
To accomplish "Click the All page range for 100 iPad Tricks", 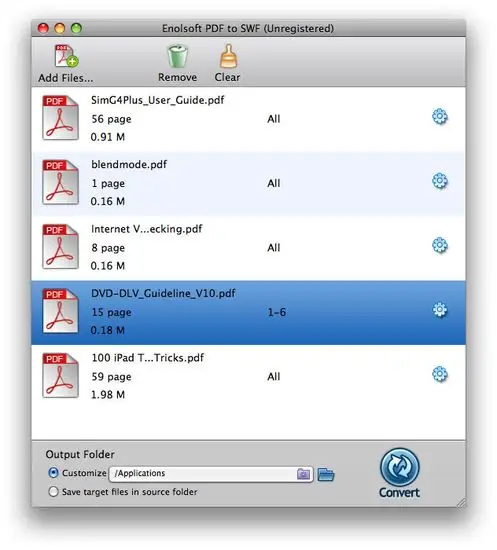I will [x=274, y=377].
